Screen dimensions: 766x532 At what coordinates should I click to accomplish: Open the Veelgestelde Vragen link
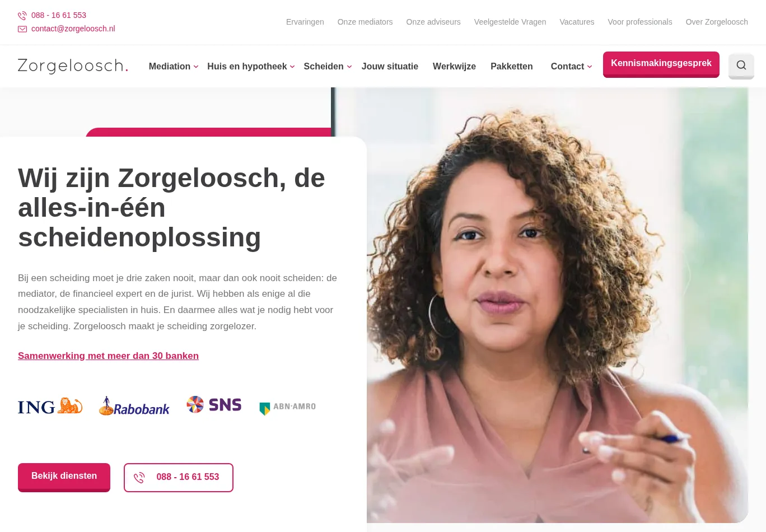510,22
